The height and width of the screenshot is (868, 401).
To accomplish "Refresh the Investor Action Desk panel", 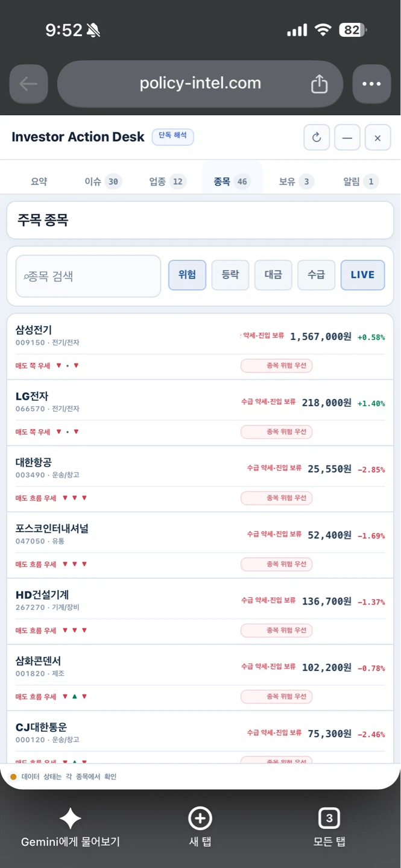I will 317,137.
